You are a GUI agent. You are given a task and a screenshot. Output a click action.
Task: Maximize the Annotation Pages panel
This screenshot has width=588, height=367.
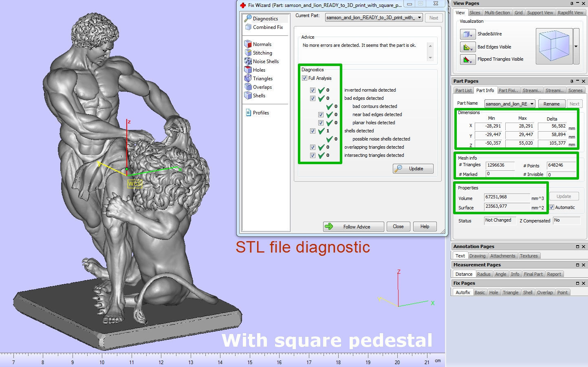(577, 246)
